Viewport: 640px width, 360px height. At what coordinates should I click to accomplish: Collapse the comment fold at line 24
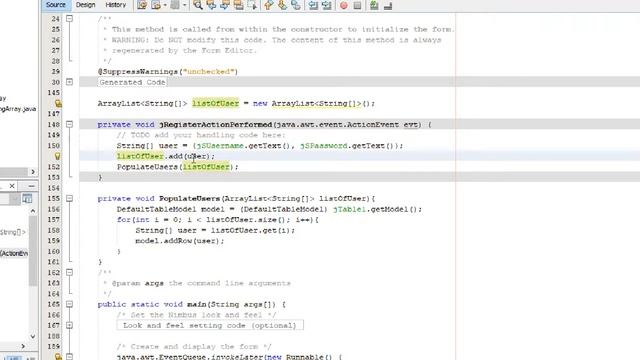69,19
